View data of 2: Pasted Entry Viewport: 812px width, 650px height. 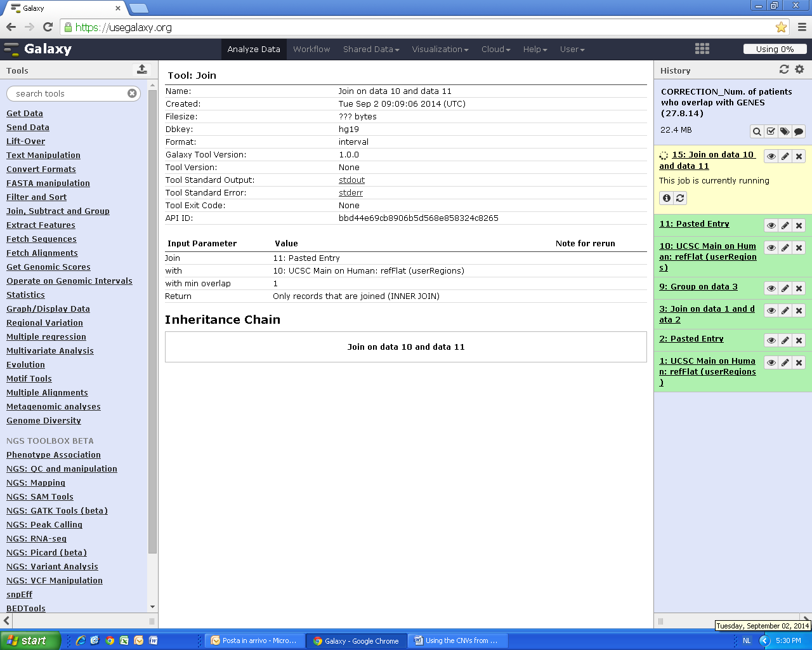[771, 340]
